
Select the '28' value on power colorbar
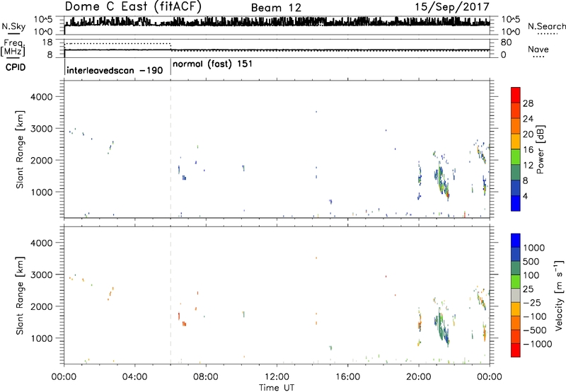point(528,103)
